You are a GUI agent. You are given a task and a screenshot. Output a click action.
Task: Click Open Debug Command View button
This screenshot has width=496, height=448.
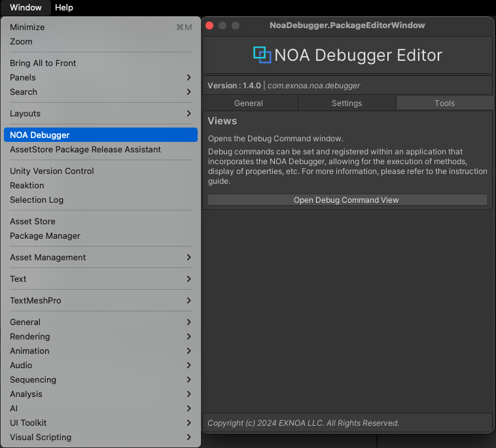[x=347, y=200]
